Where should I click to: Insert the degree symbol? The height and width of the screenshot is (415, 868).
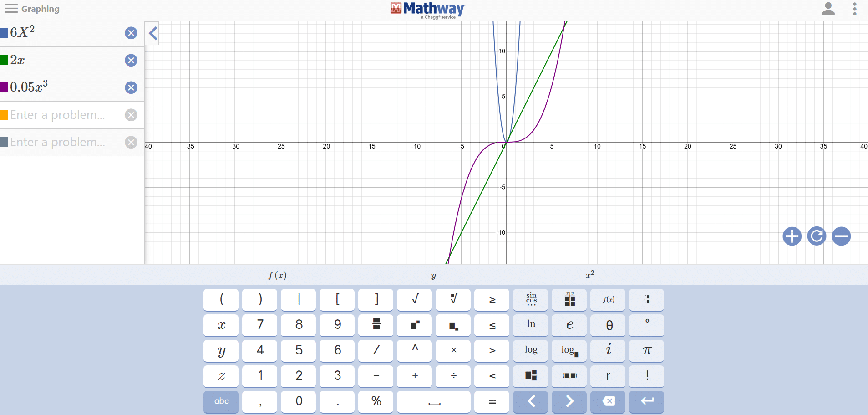[x=647, y=325]
